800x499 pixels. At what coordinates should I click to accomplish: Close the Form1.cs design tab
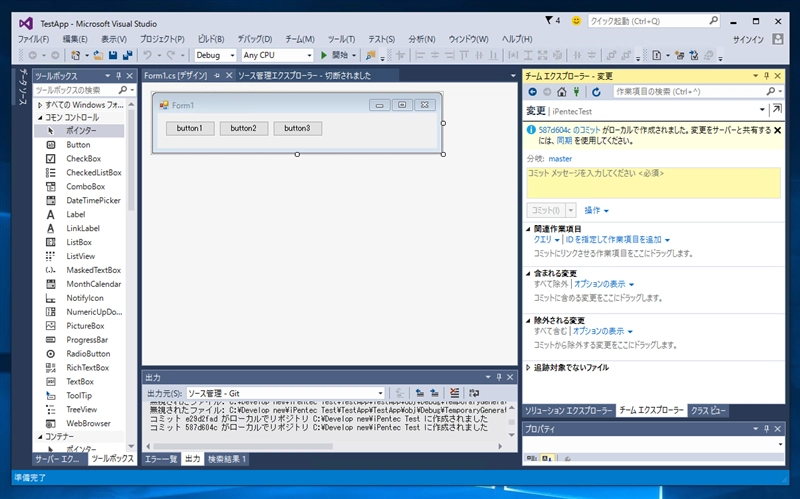229,76
